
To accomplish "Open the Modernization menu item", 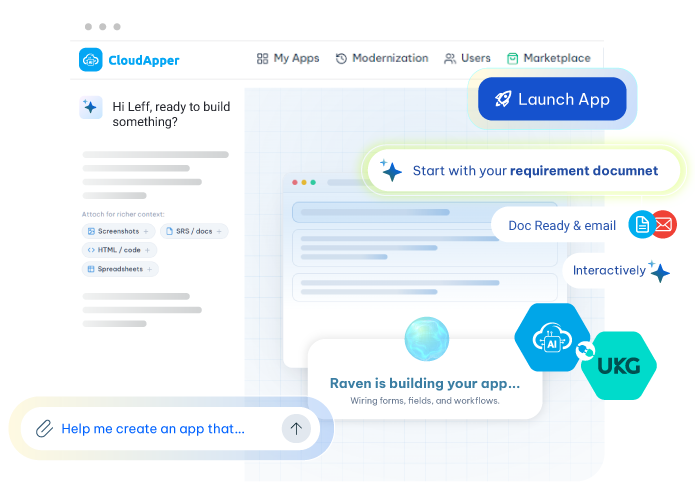I will tap(382, 58).
